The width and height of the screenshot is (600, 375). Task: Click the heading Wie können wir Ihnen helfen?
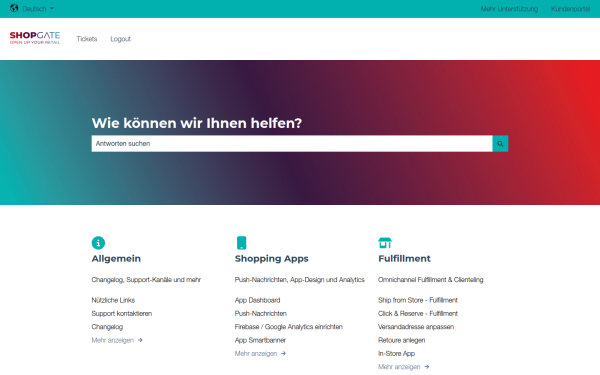click(x=197, y=123)
